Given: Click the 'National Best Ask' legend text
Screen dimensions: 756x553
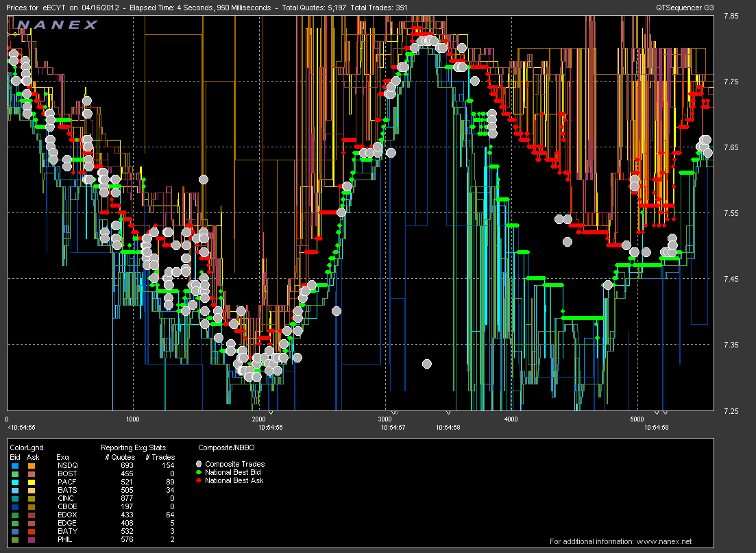Looking at the screenshot, I should pyautogui.click(x=234, y=480).
